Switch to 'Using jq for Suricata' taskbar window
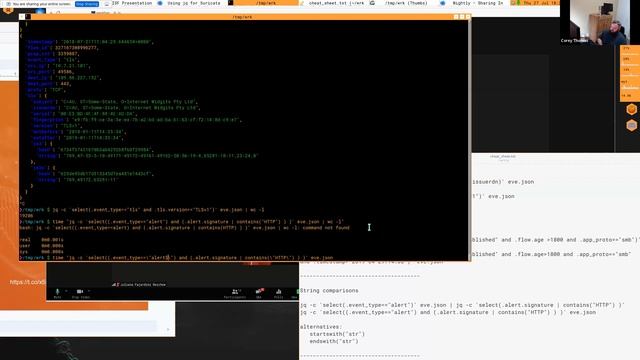640x360 pixels. [193, 3]
